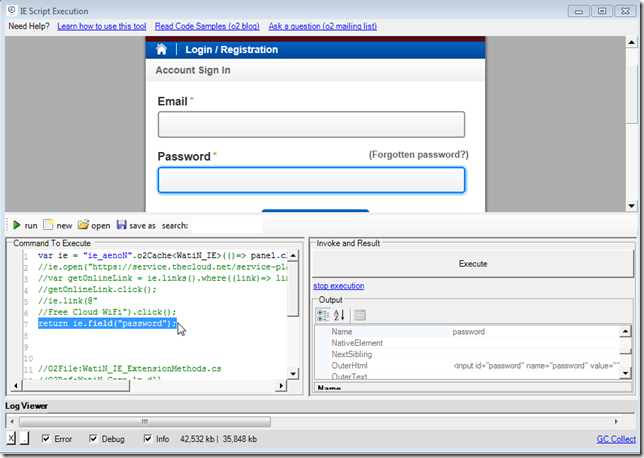
Task: Click Output grid scroll down arrow
Action: pyautogui.click(x=625, y=373)
